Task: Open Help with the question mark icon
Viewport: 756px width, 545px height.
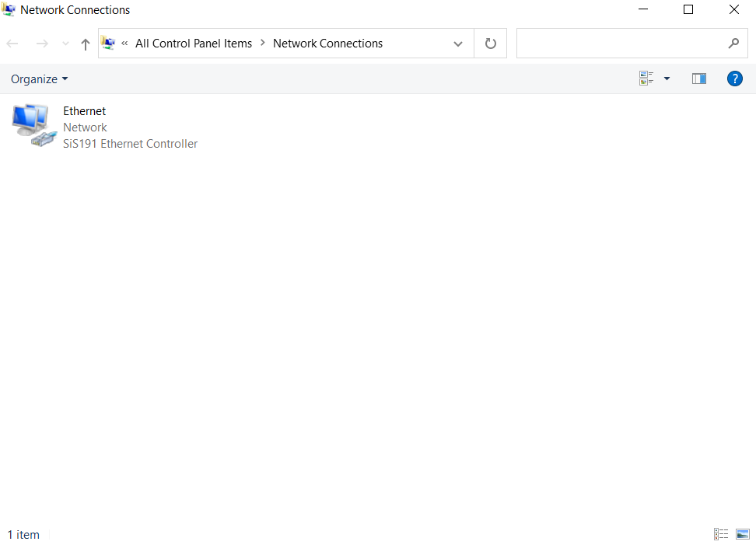Action: [x=734, y=79]
